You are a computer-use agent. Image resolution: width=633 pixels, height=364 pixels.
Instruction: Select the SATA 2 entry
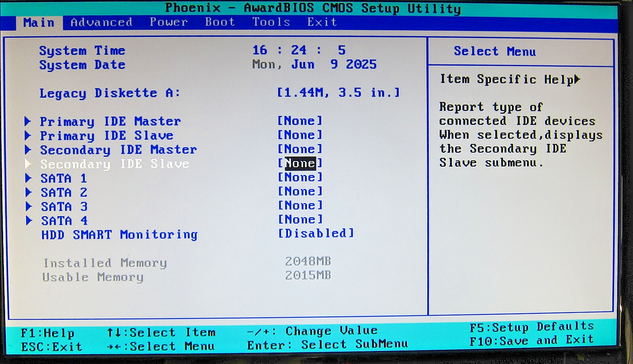64,193
